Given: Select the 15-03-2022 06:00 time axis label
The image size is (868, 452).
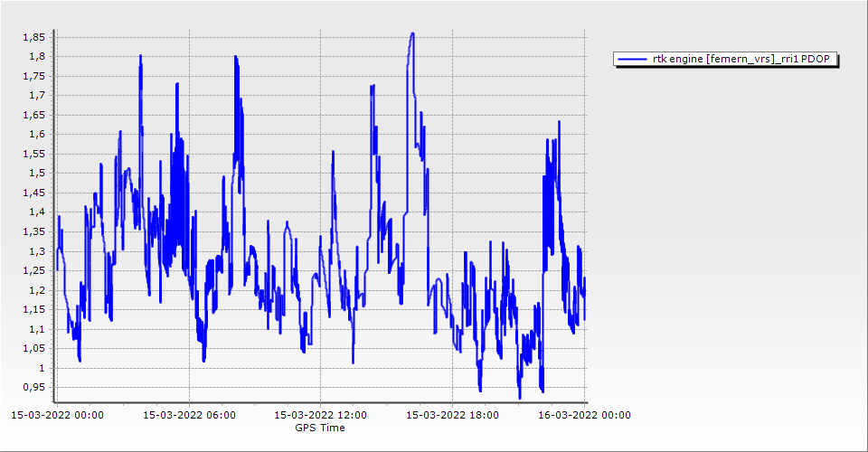Looking at the screenshot, I should coord(189,416).
